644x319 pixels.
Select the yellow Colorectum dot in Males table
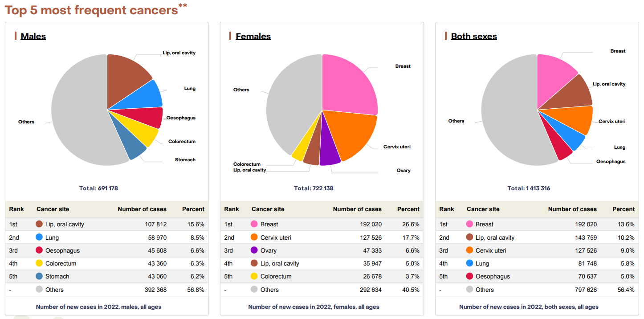(39, 263)
